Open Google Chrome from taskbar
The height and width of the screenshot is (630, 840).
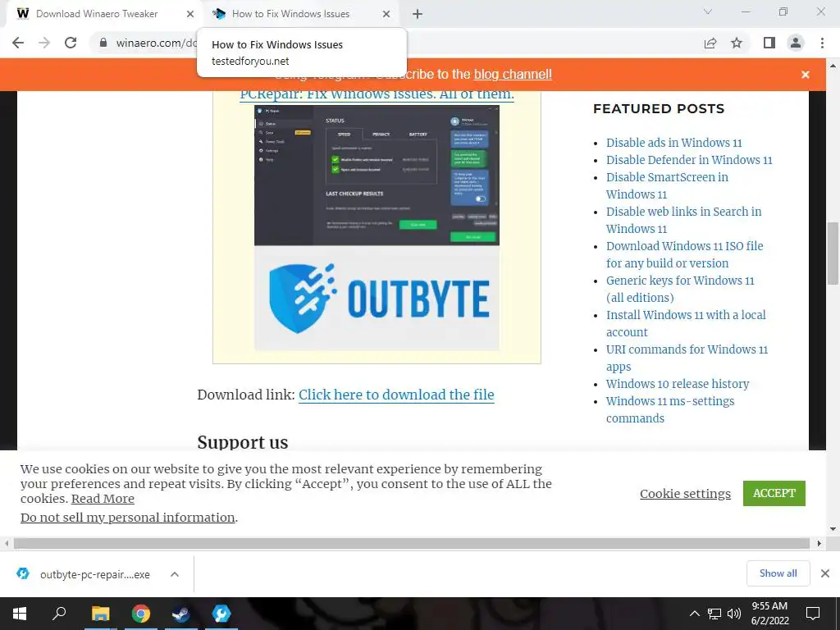click(141, 614)
